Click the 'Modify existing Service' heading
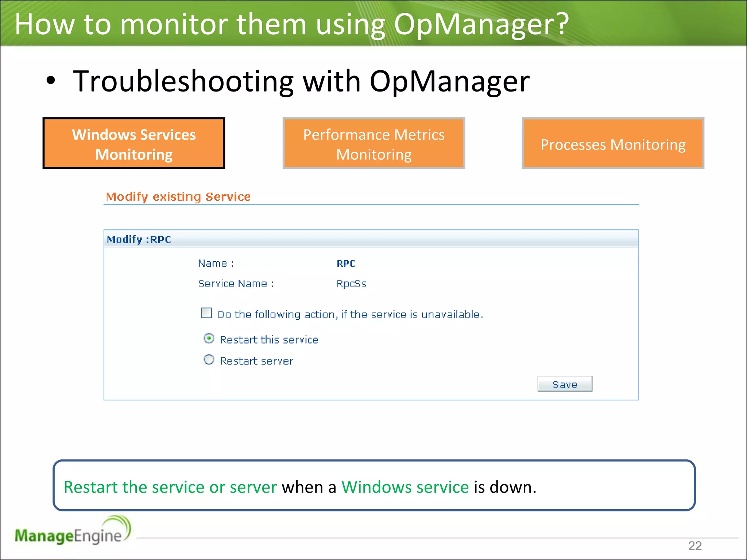Image resolution: width=747 pixels, height=560 pixels. pos(178,197)
